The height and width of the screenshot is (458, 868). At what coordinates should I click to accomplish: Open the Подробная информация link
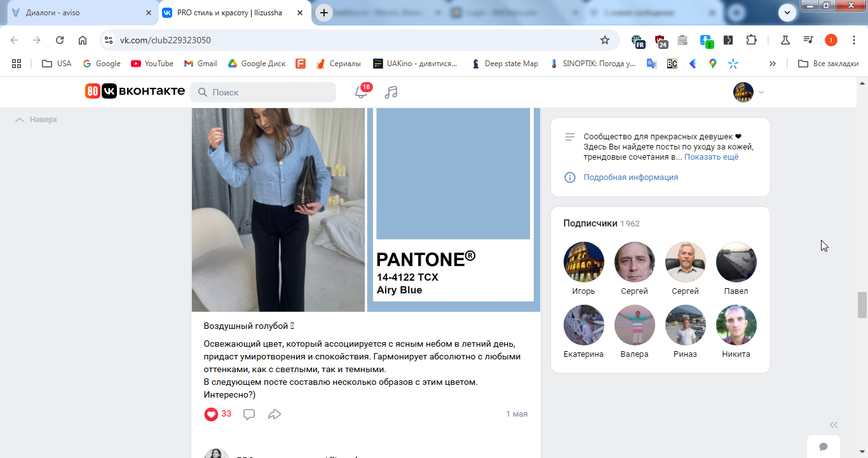coord(631,177)
